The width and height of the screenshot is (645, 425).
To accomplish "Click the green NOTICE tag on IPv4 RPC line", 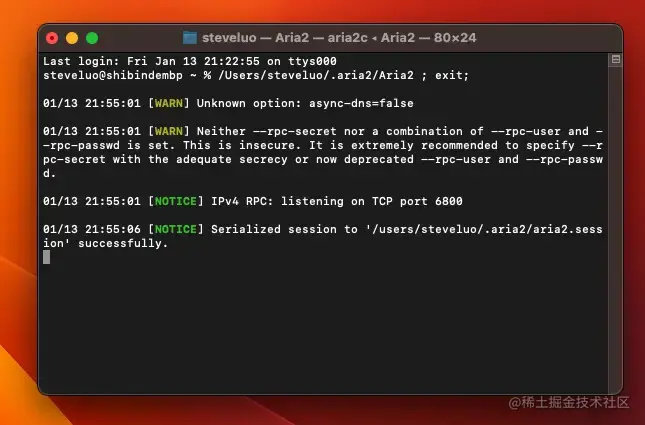I will (x=176, y=201).
